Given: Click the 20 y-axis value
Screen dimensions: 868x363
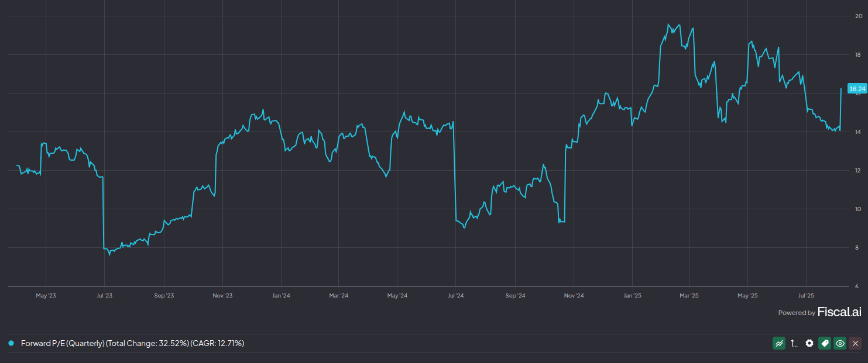Looking at the screenshot, I should 858,16.
